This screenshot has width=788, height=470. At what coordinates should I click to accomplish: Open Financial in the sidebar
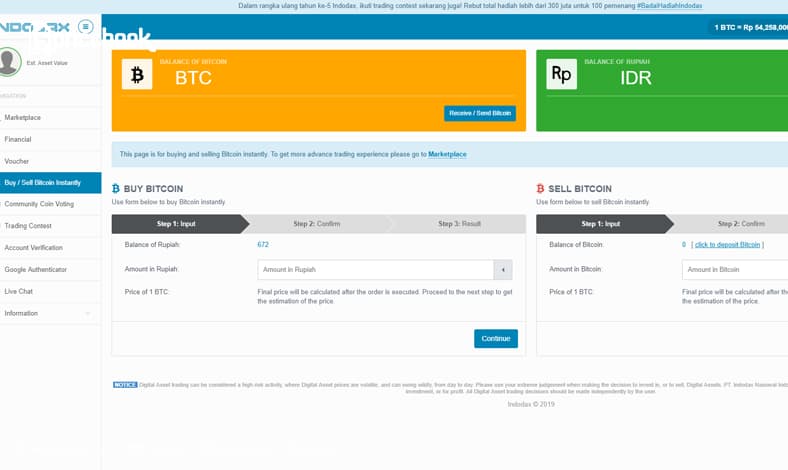point(50,139)
